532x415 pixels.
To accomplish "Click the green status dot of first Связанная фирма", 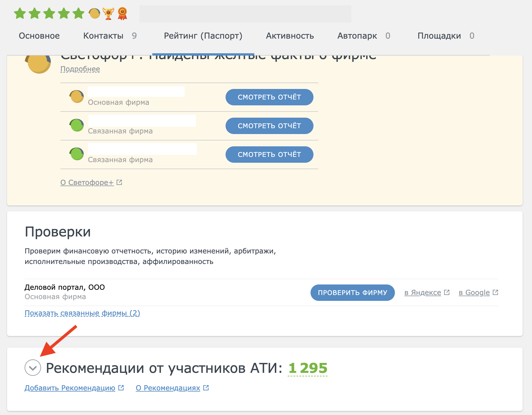I will tap(77, 125).
